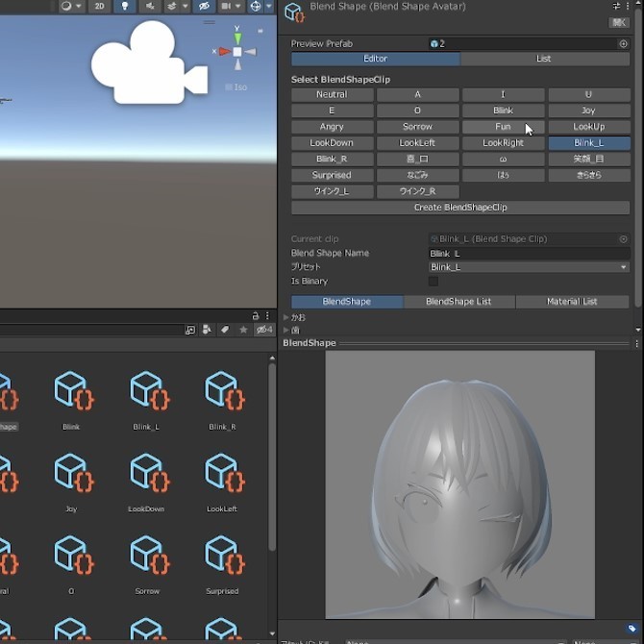Click the search by label tag icon
This screenshot has width=644, height=644.
pos(225,330)
